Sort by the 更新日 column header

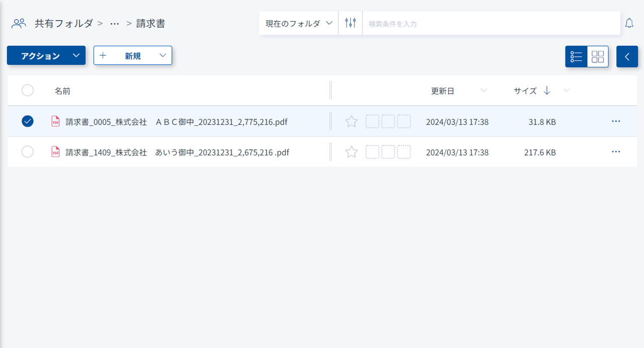(x=443, y=91)
